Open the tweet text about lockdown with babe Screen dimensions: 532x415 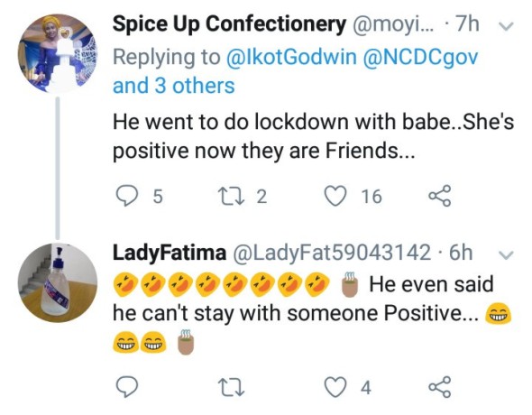313,135
